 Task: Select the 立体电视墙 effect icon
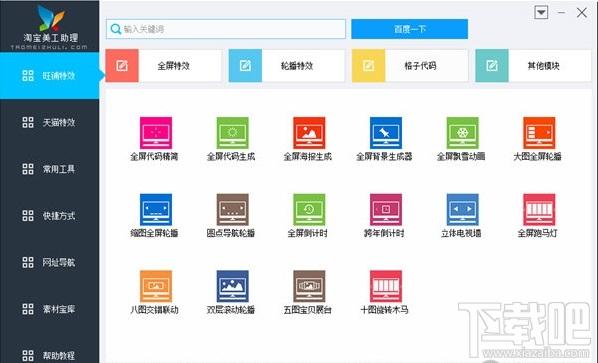(x=462, y=209)
